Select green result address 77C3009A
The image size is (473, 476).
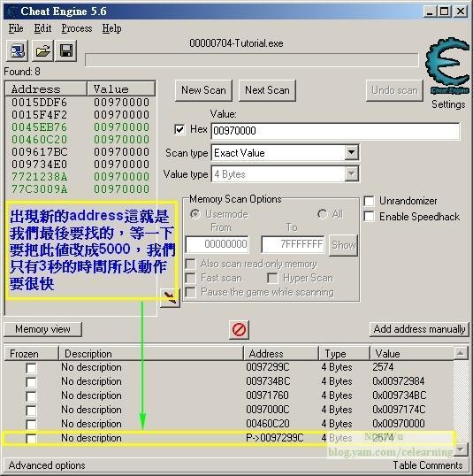(x=39, y=189)
